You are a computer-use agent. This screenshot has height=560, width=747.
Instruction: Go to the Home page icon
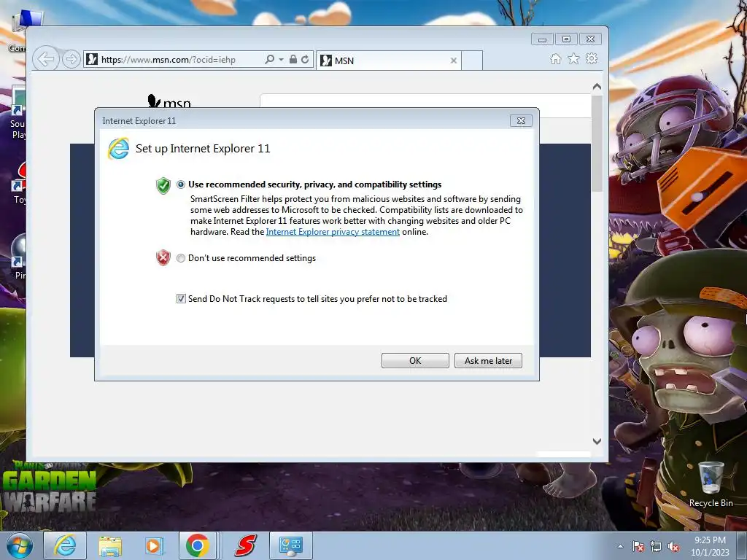555,58
